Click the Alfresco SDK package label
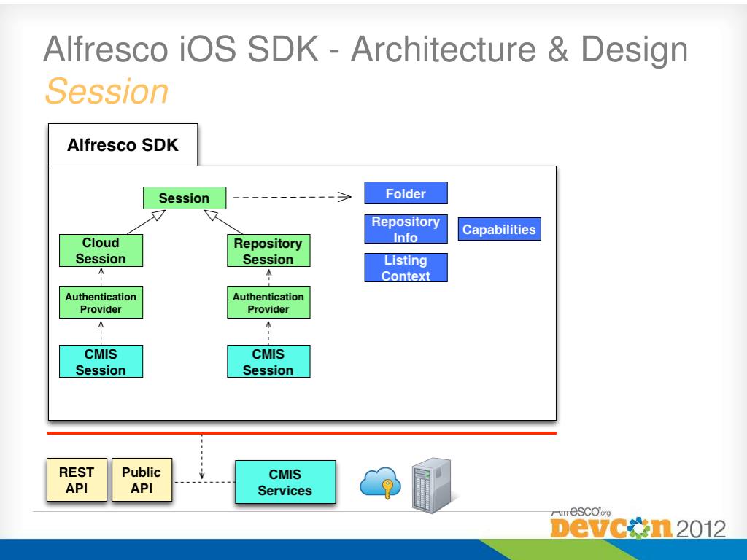 click(123, 145)
